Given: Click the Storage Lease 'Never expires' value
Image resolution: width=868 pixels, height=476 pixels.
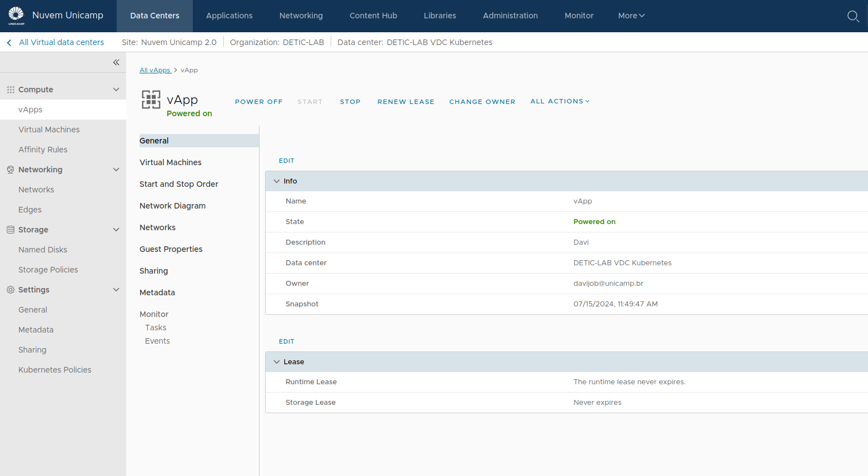Looking at the screenshot, I should click(597, 403).
